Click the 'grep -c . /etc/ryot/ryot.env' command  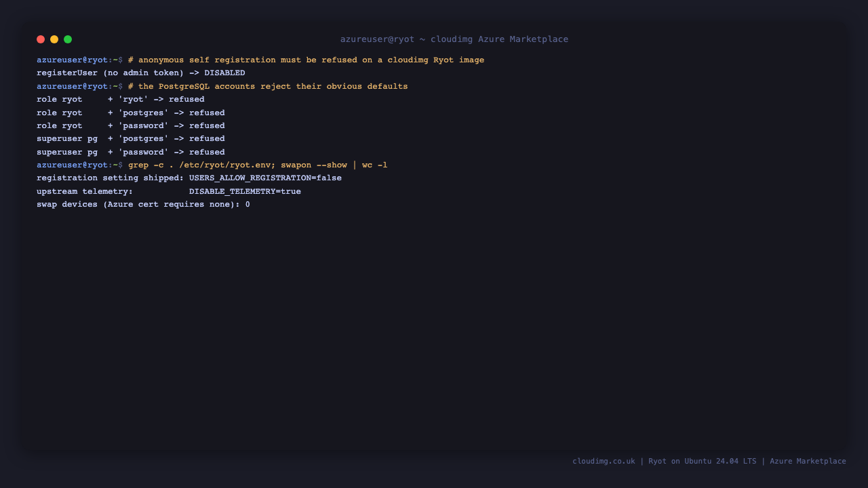click(x=202, y=165)
